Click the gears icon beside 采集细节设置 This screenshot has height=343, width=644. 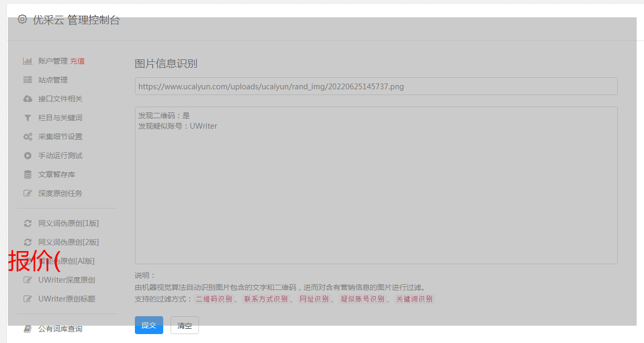(x=27, y=137)
